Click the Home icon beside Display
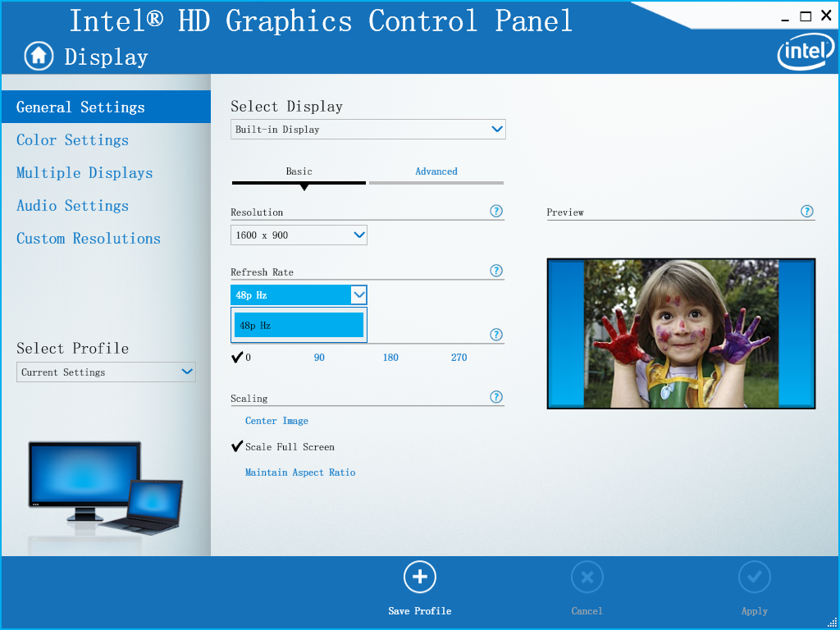Image resolution: width=840 pixels, height=630 pixels. (38, 56)
